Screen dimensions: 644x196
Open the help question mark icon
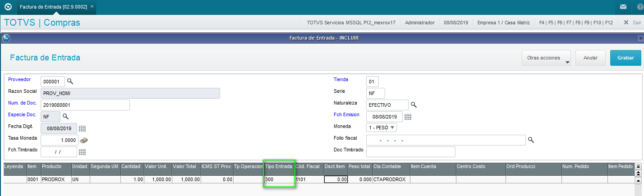point(639,7)
